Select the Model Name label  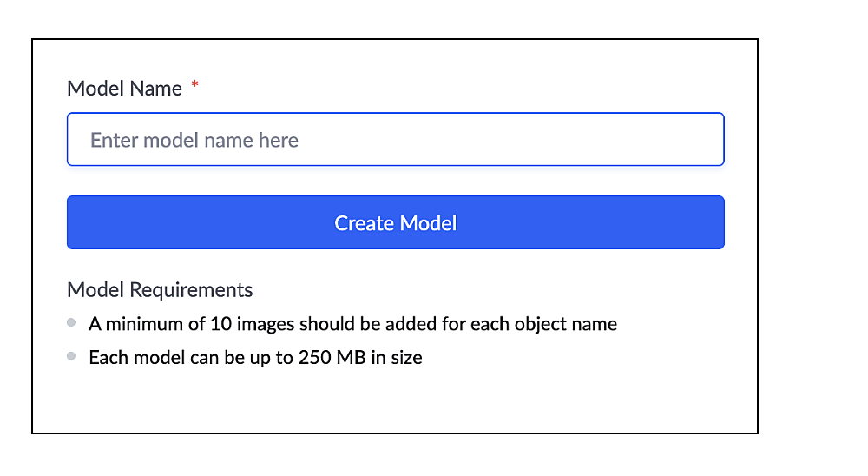pyautogui.click(x=124, y=89)
